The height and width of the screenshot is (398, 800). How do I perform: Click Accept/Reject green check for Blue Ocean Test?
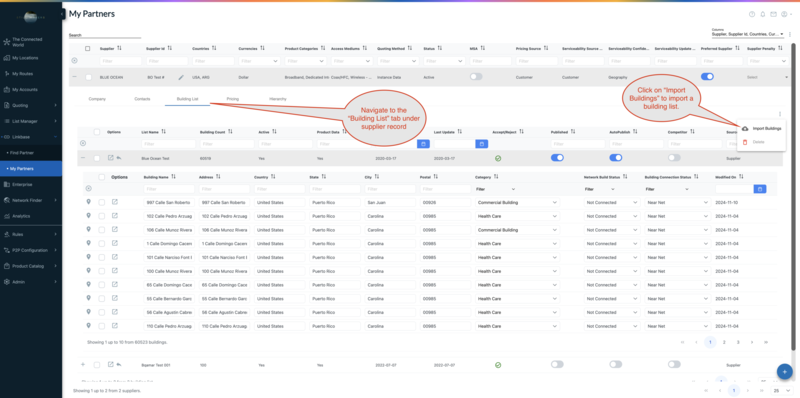point(498,158)
